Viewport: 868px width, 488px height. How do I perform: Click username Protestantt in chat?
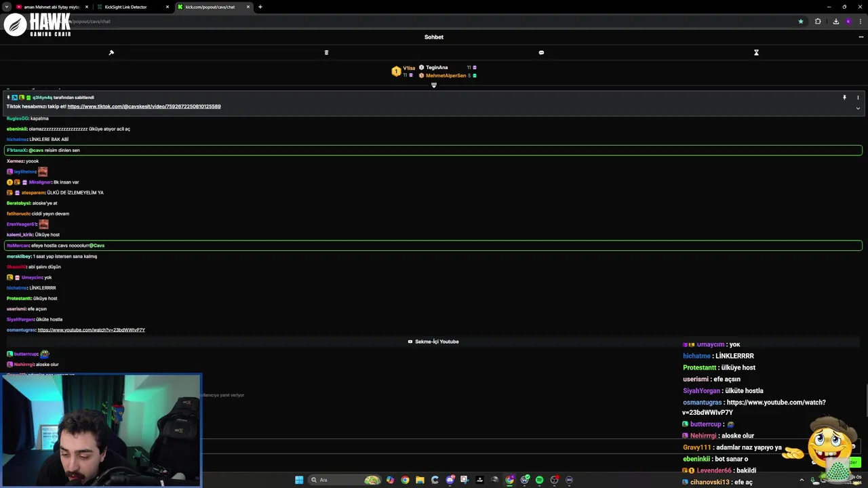pos(19,298)
